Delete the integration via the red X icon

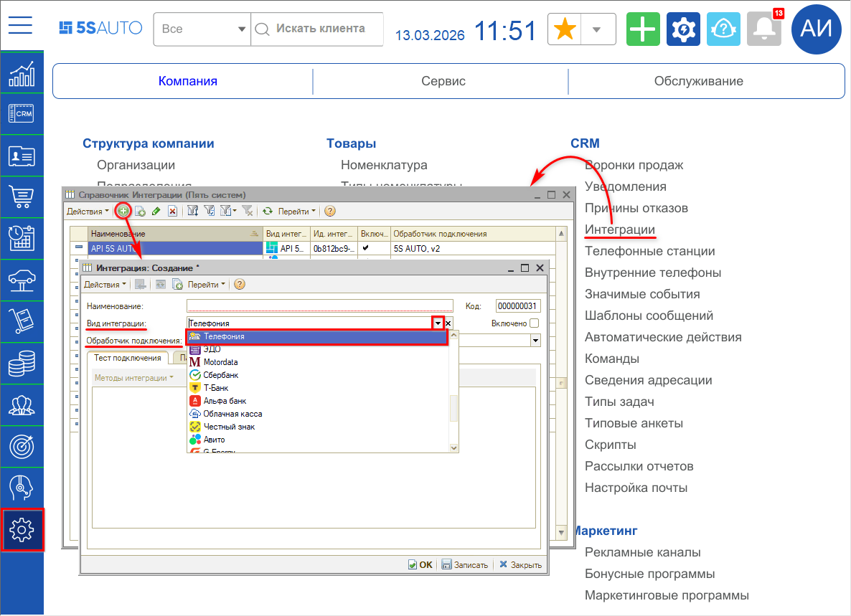click(x=172, y=211)
